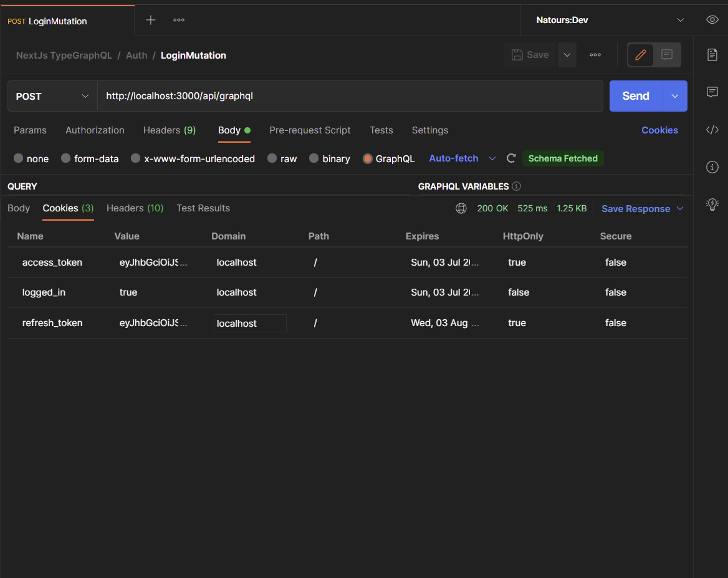
Task: Select the raw body type radio button
Action: pos(272,158)
